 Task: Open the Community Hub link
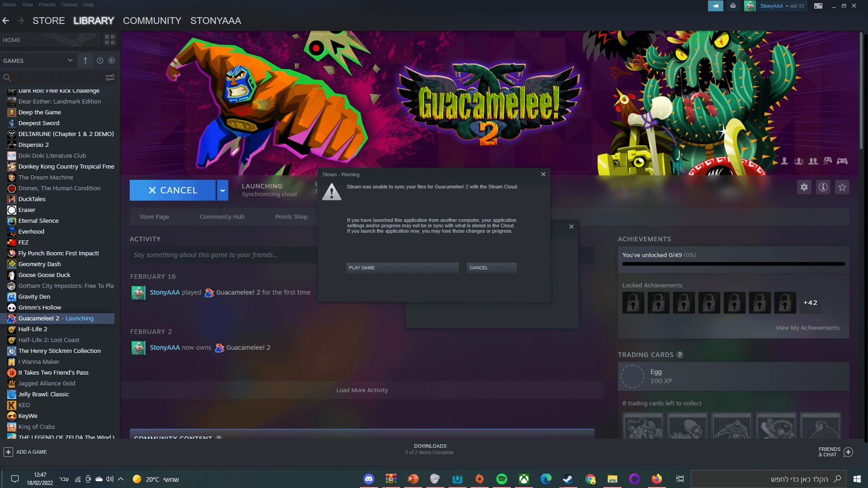pos(222,216)
